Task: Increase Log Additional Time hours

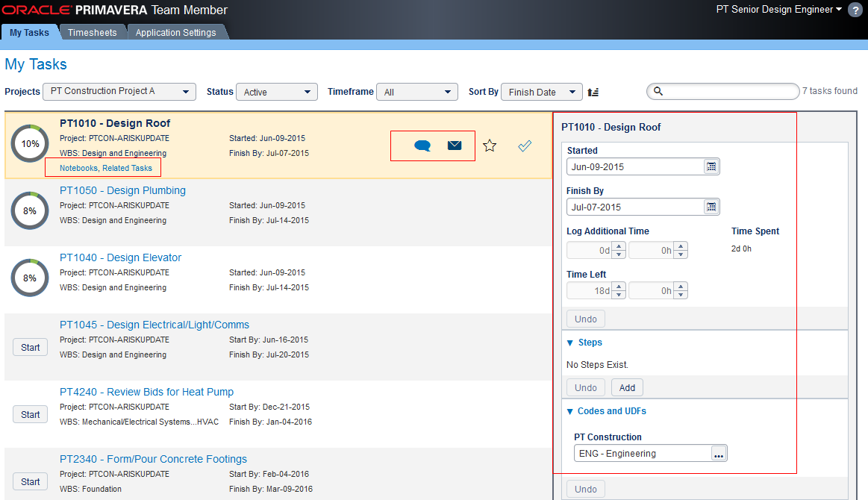Action: (x=681, y=246)
